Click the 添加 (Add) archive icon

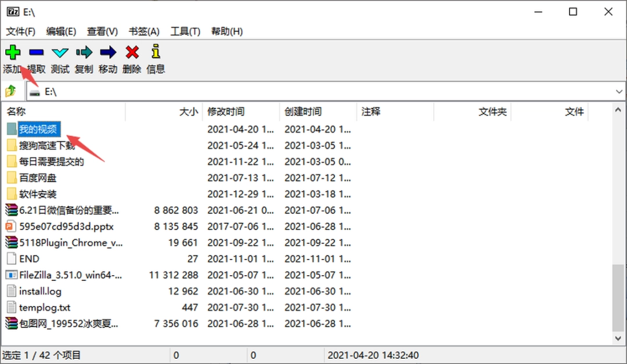[13, 52]
